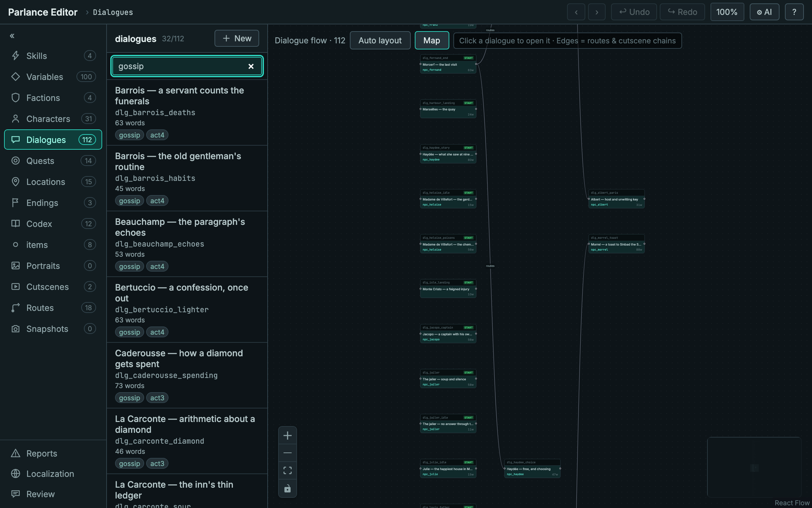Image resolution: width=812 pixels, height=508 pixels.
Task: Open the Routes section
Action: point(53,308)
